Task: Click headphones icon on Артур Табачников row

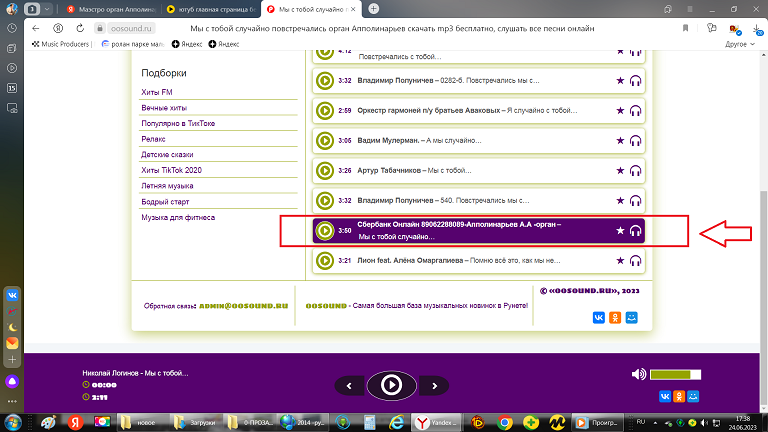Action: [x=635, y=171]
